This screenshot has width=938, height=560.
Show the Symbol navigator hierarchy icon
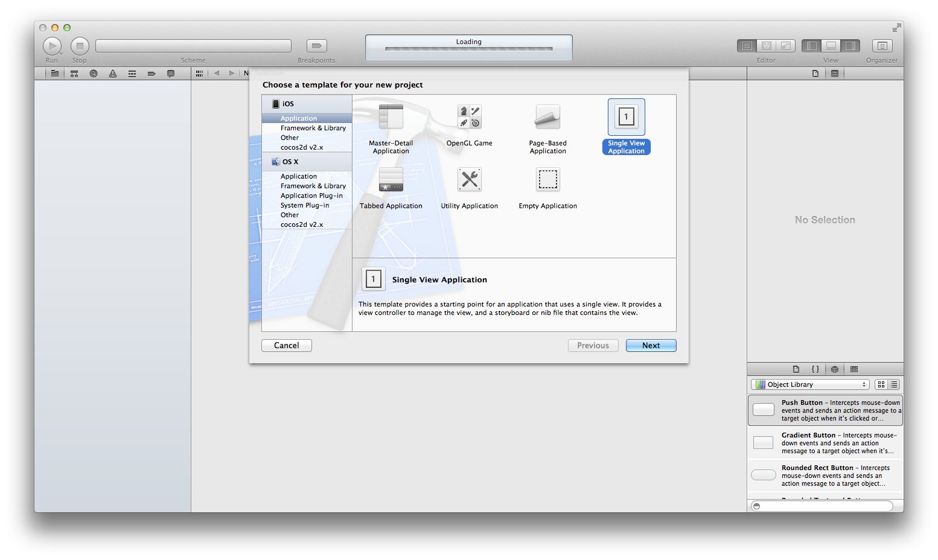coord(74,74)
